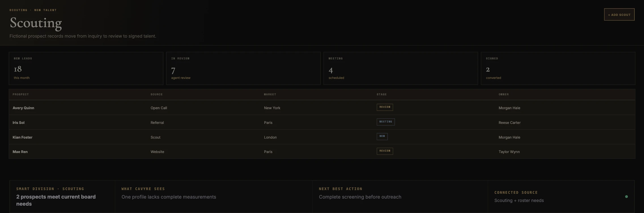644x213 pixels.
Task: Click owner Taylor Wynn
Action: [x=509, y=152]
